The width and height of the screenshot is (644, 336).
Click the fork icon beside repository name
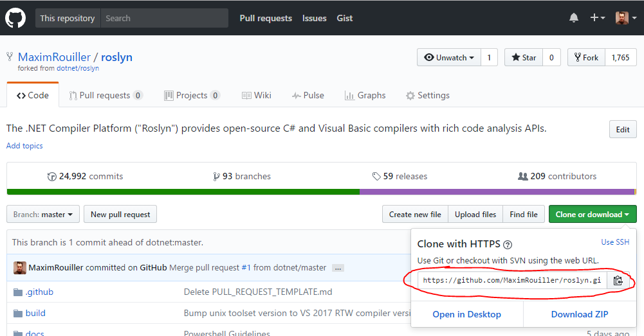(x=10, y=57)
